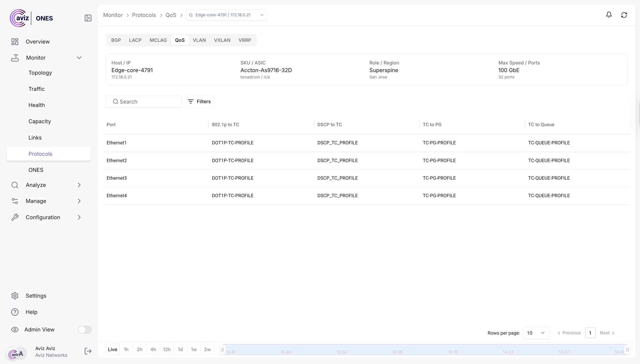Click the logout icon beside Aviz Networks
The width and height of the screenshot is (640, 364).
88,351
